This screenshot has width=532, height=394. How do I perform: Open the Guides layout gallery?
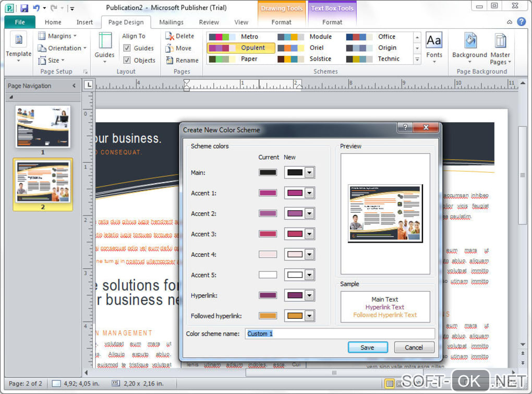tap(104, 47)
